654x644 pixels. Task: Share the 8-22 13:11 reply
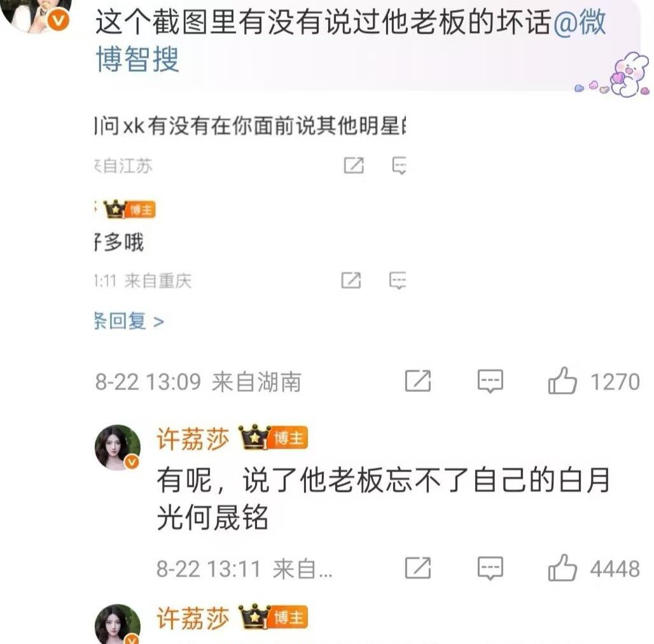pos(418,568)
